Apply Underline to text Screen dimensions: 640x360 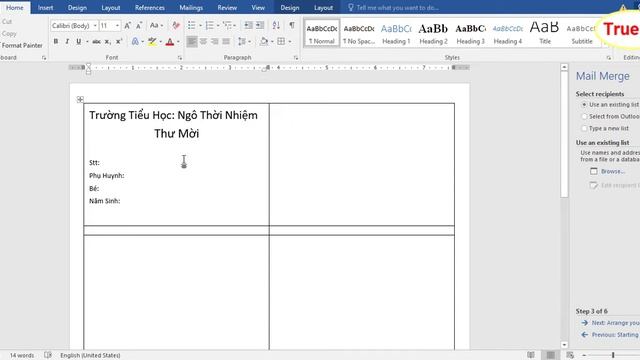coord(78,41)
